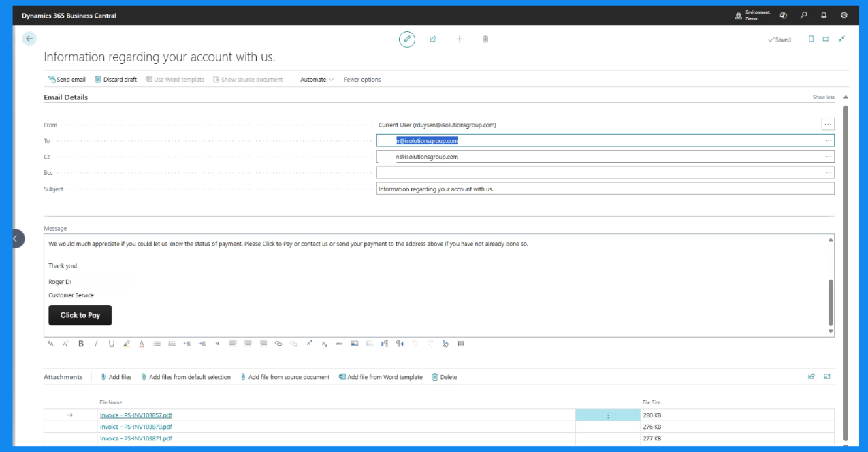Open the search magnifier in top bar

[804, 15]
